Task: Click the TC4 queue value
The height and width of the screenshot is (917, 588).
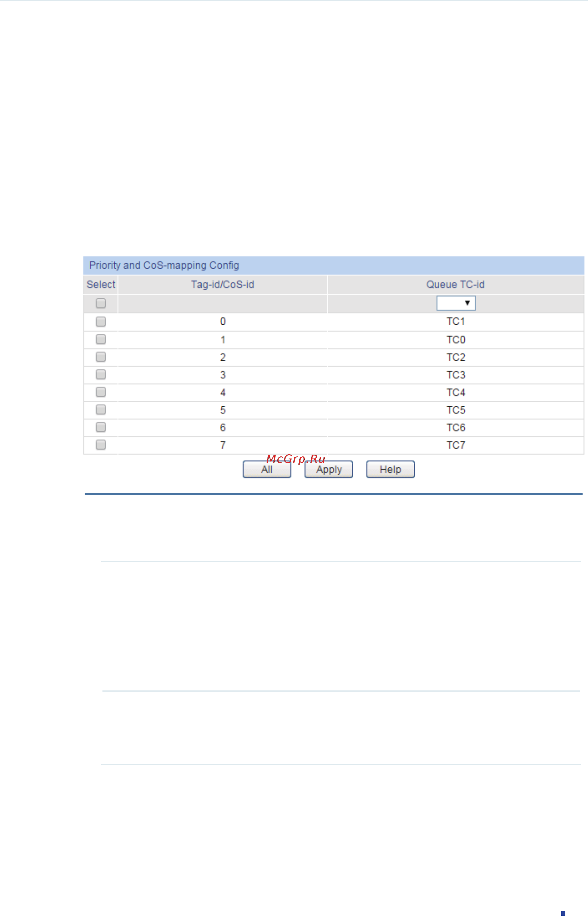Action: [456, 392]
